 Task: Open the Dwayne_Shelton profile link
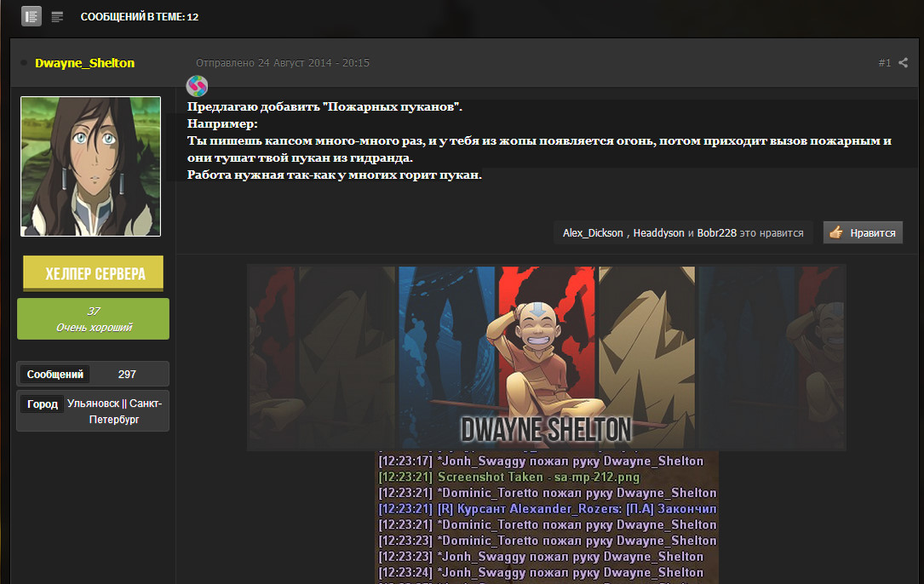click(x=85, y=62)
